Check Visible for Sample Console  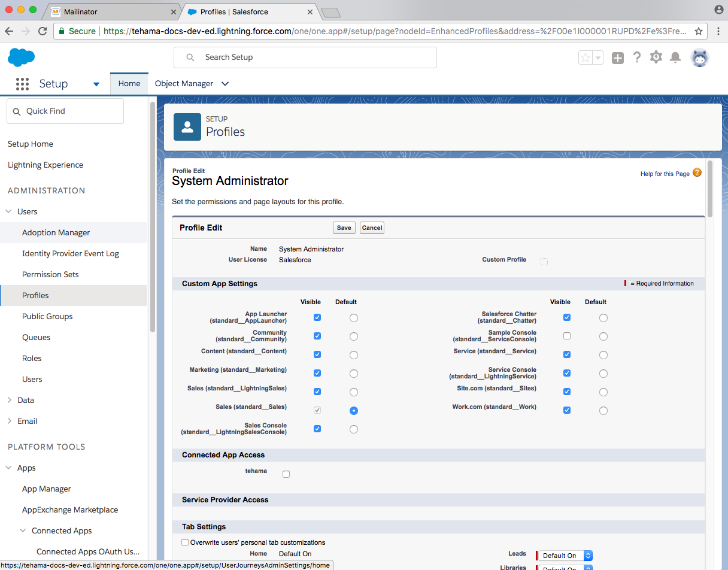click(567, 336)
